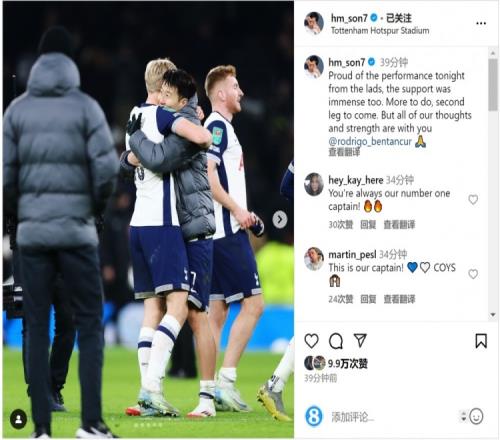Click the comment box stepper arrows
The image size is (500, 440).
tap(463, 416)
